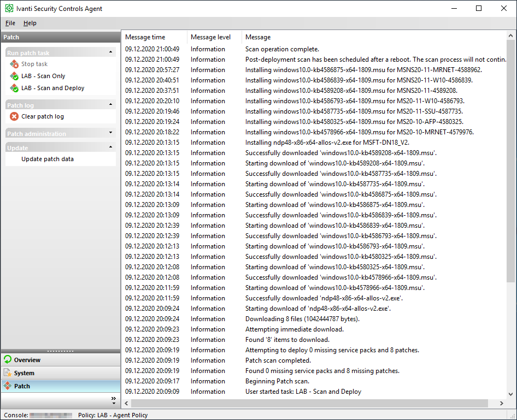This screenshot has width=517, height=420.
Task: Select the 'Beginning Patch scan.' message
Action: (277, 381)
